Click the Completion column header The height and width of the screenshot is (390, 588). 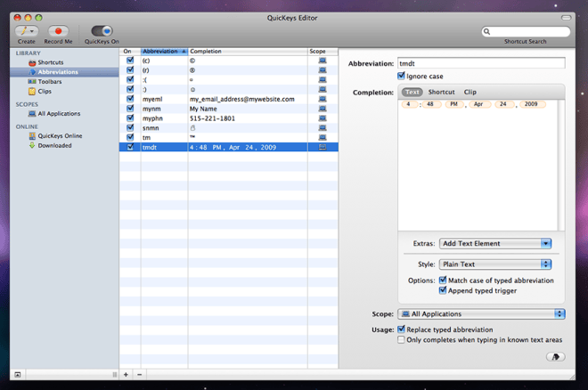click(248, 51)
